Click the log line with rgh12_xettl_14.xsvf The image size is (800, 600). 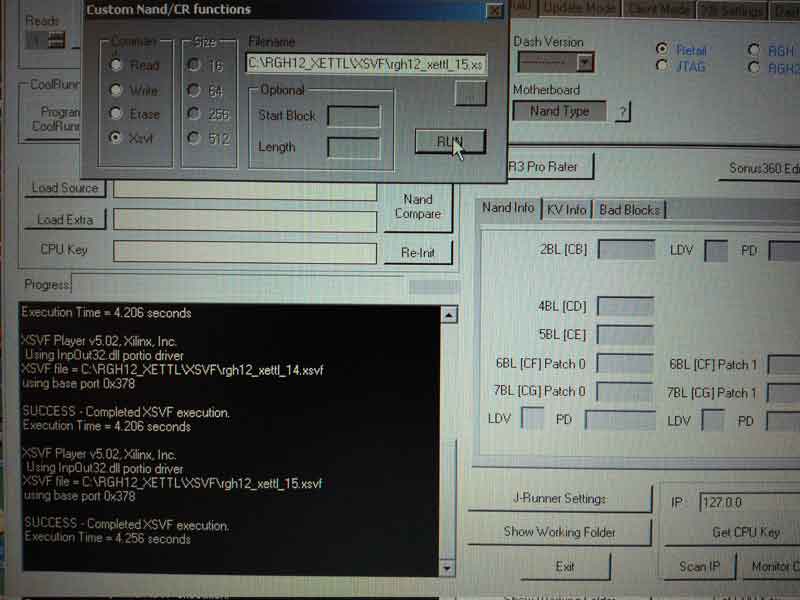pyautogui.click(x=172, y=369)
